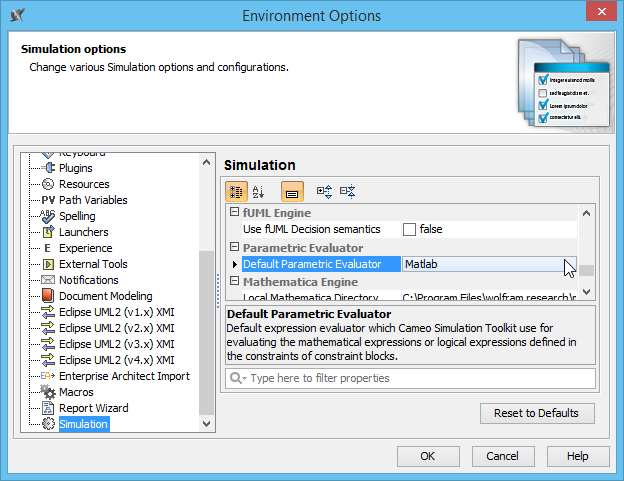Expand all property groups
Viewport: 624px width, 481px height.
tap(324, 191)
